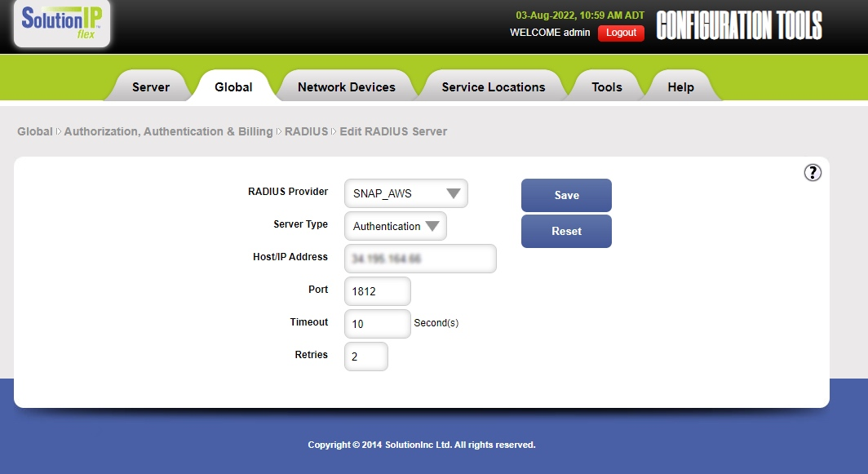This screenshot has width=868, height=474.
Task: Open Authorization, Authentication & Billing breadcrumb
Action: (168, 131)
